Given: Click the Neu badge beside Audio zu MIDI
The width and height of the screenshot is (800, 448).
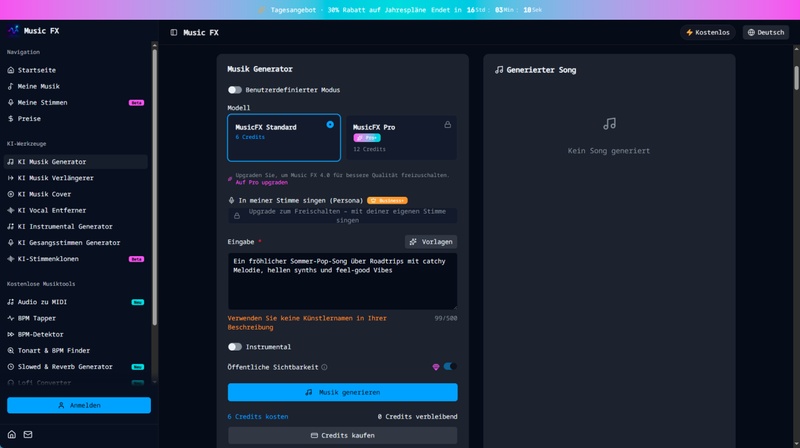Looking at the screenshot, I should click(138, 302).
